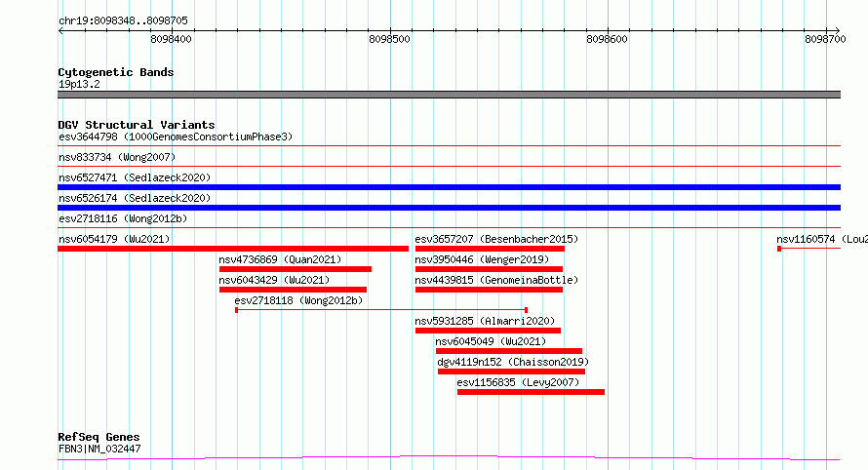The height and width of the screenshot is (470, 868).
Task: Click the nsv4439815 (GenomeinaBottle) variant bar
Action: [489, 290]
